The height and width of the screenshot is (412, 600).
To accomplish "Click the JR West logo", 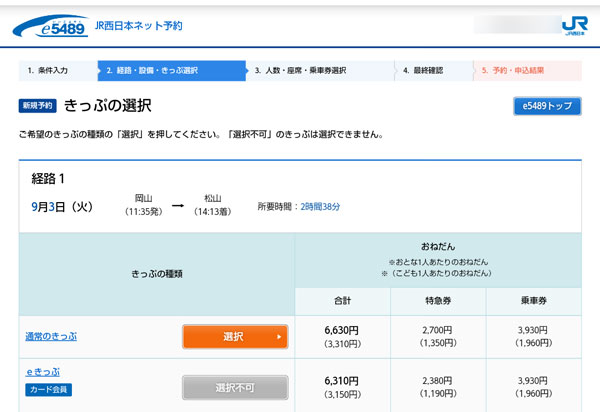I will coord(573,25).
